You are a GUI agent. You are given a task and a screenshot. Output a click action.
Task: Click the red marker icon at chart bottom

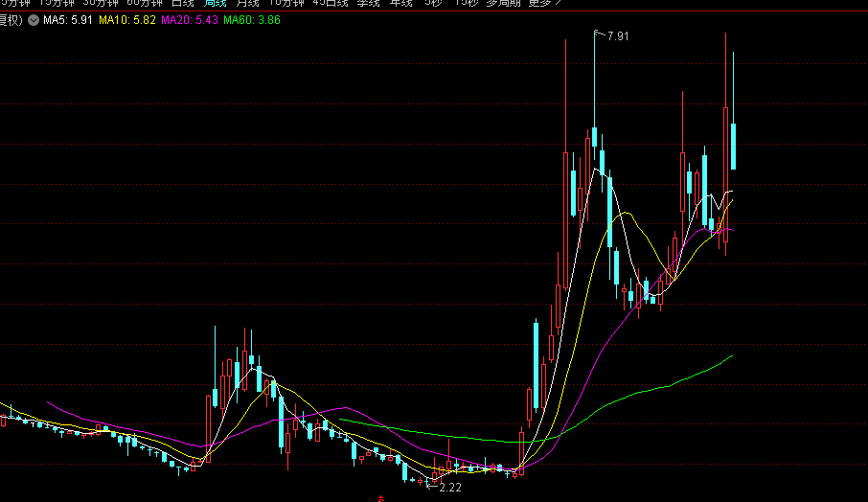click(x=381, y=498)
